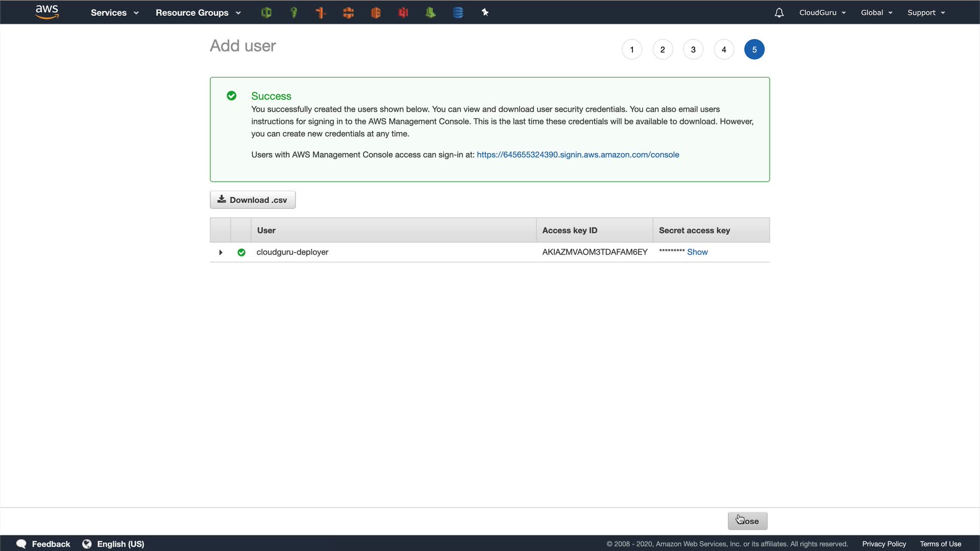This screenshot has width=980, height=551.
Task: Open the Global region menu
Action: (876, 13)
